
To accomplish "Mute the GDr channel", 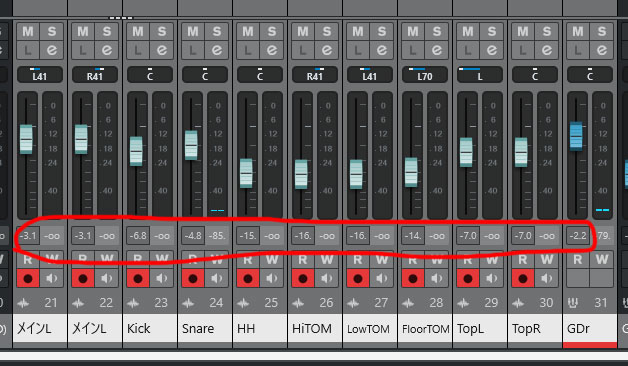I will (x=578, y=32).
